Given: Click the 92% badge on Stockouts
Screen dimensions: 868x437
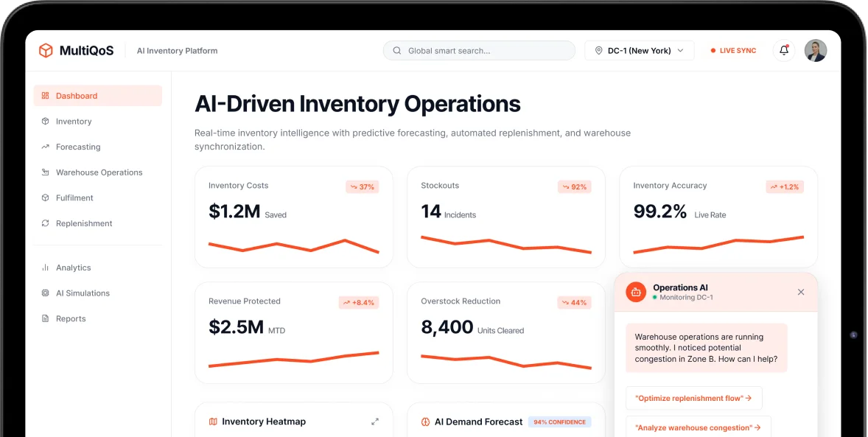Looking at the screenshot, I should click(575, 186).
